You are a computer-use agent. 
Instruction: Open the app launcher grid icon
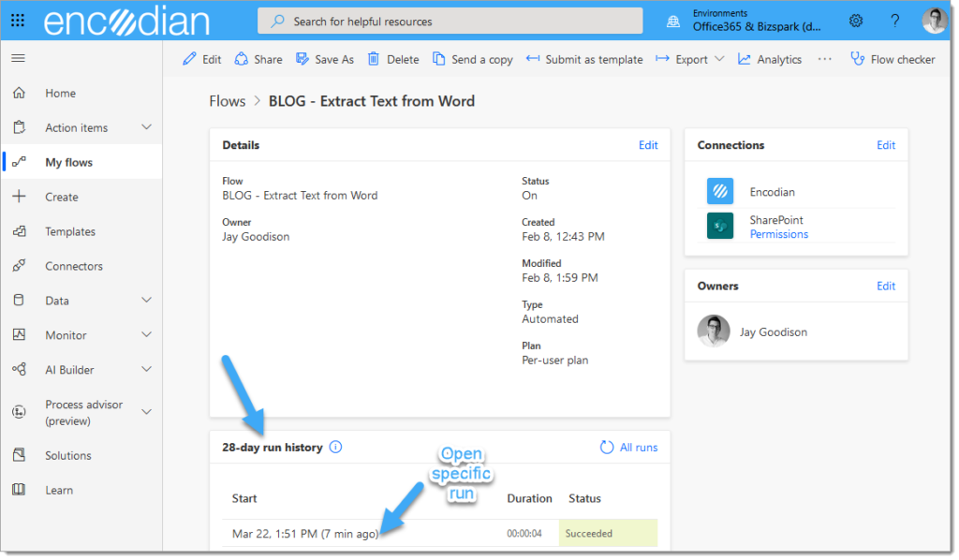tap(18, 21)
